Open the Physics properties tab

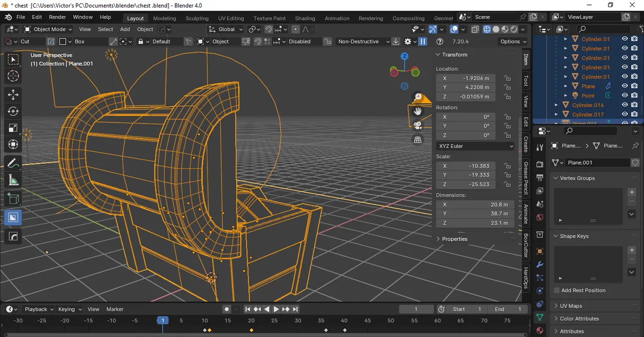pyautogui.click(x=540, y=291)
